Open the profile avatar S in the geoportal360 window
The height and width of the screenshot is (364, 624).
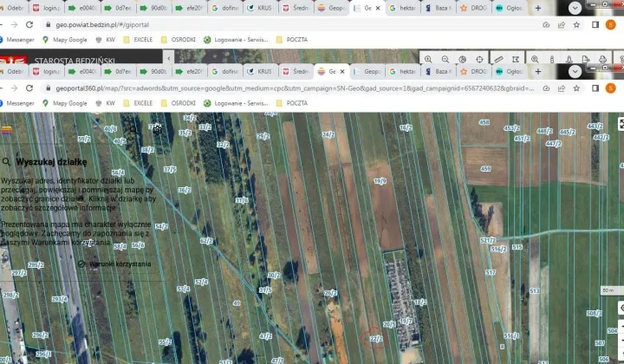pos(609,88)
